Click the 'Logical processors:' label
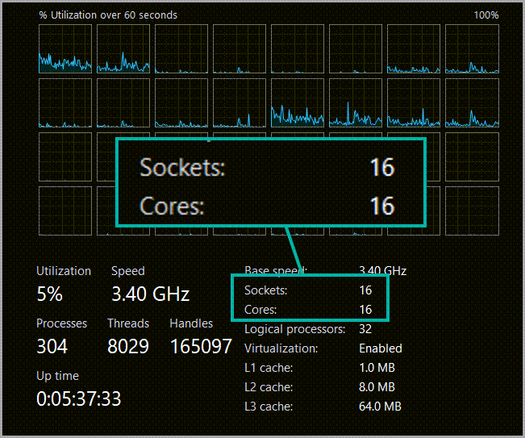525x438 pixels. coord(295,329)
